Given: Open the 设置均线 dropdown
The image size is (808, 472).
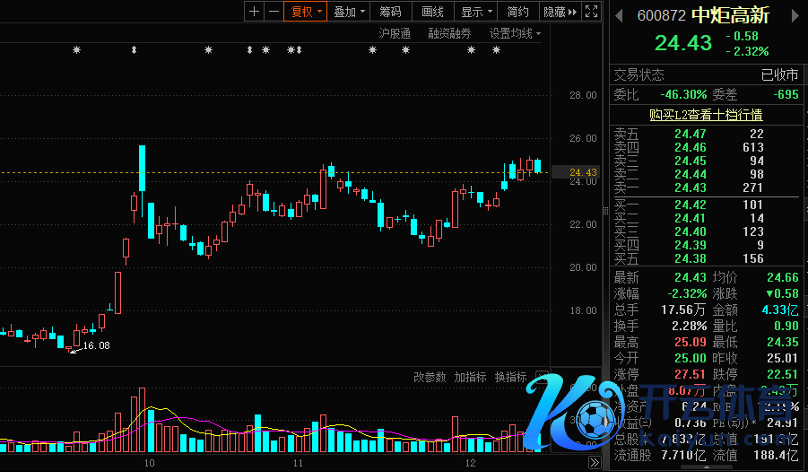Looking at the screenshot, I should (x=514, y=33).
